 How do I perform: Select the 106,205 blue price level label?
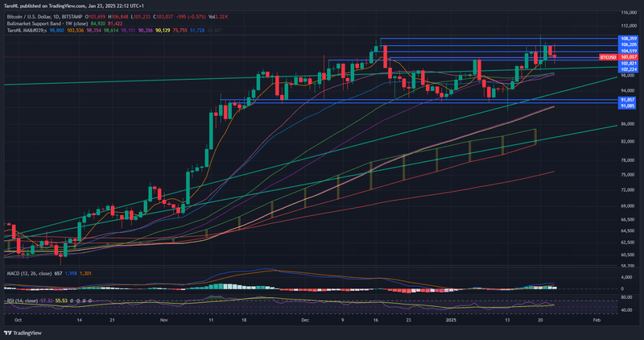click(629, 45)
